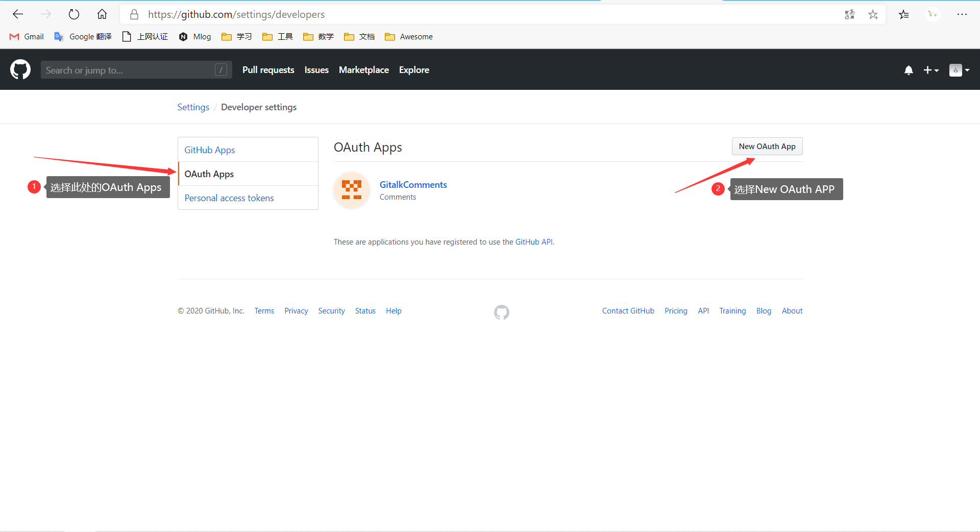Open the 文档 bookmark folder
Image resolution: width=980 pixels, height=532 pixels.
pyautogui.click(x=359, y=37)
